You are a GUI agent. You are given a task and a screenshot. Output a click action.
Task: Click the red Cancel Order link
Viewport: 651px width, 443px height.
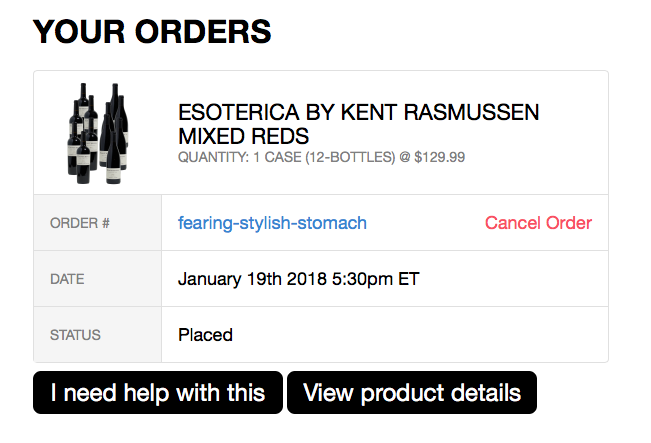pos(538,223)
